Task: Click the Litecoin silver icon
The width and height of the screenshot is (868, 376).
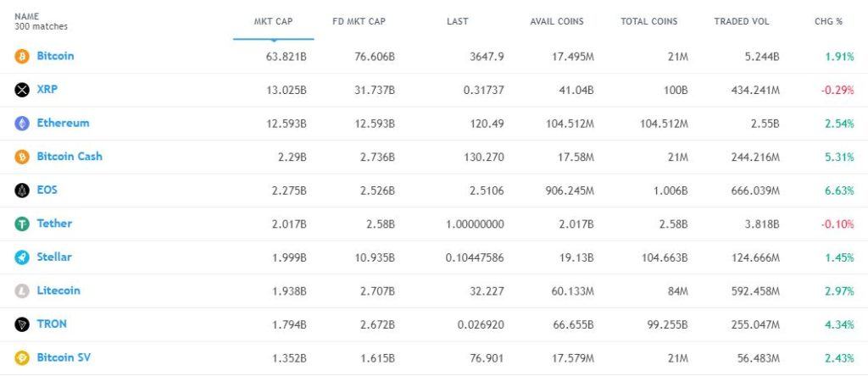Action: [x=22, y=290]
